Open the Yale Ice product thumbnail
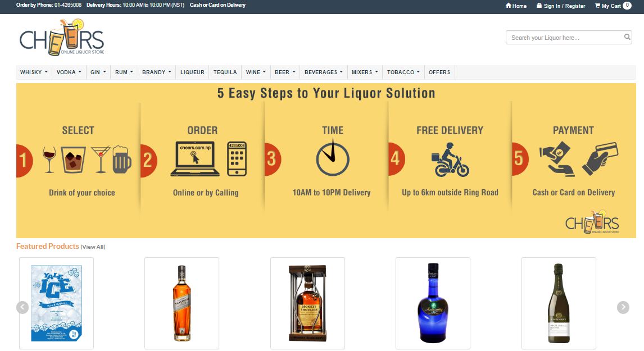 point(56,303)
